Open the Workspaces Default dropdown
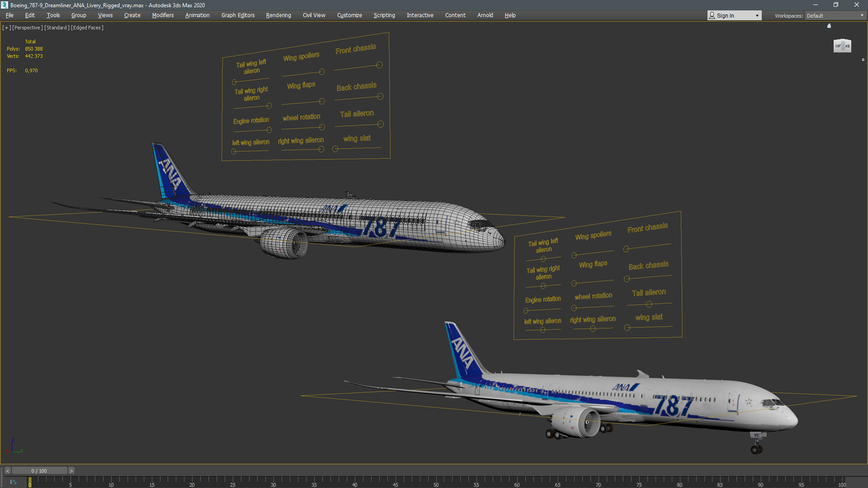 (835, 16)
